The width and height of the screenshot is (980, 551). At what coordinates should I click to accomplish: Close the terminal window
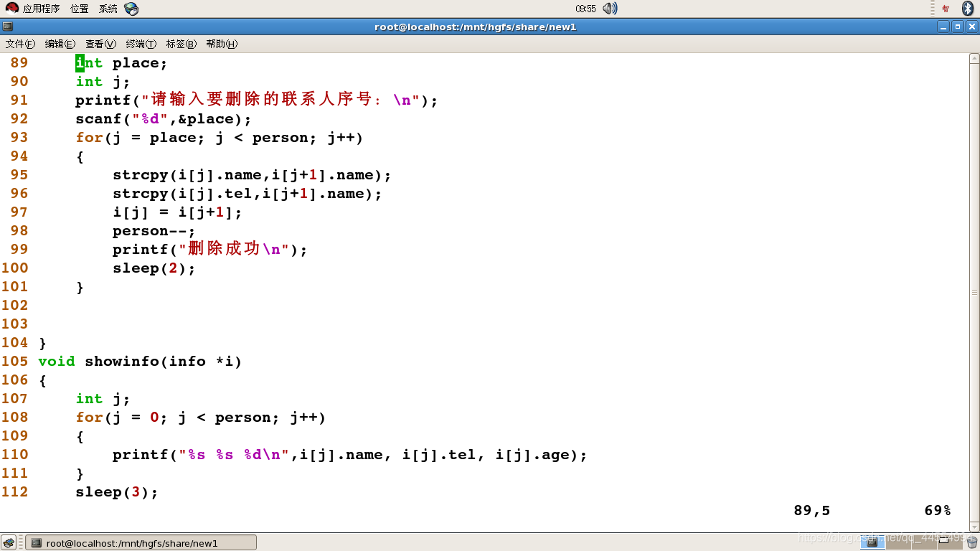click(x=972, y=27)
